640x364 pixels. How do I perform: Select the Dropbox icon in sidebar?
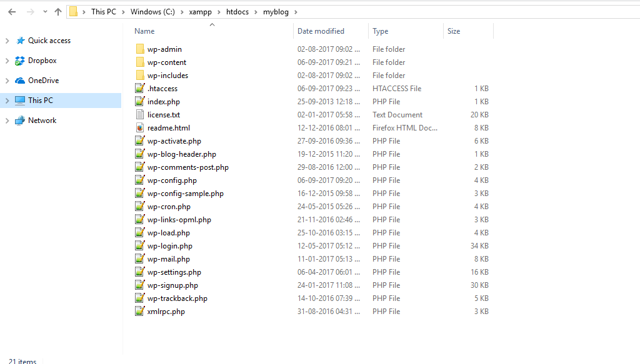pyautogui.click(x=19, y=61)
